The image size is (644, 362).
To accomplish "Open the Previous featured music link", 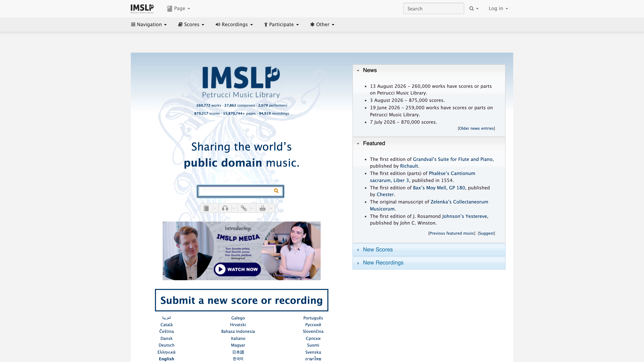I will tap(451, 233).
